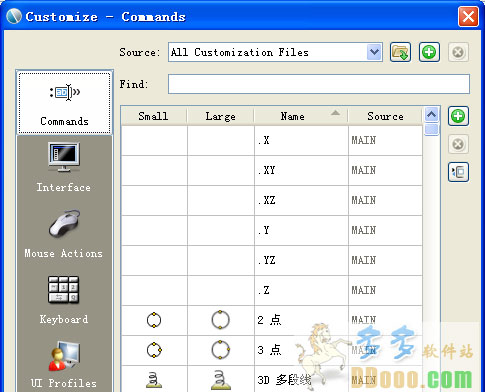
Task: Select the .Z command name
Action: (x=263, y=290)
